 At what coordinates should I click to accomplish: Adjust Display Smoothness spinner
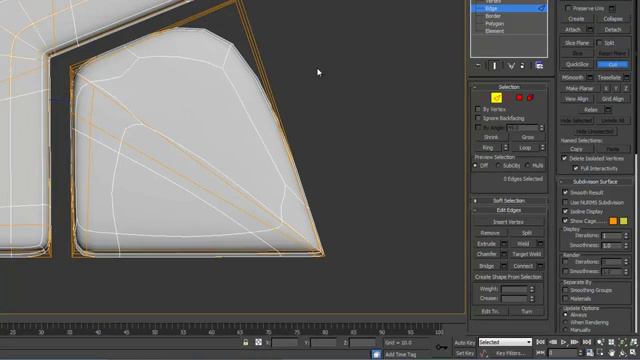tap(627, 245)
